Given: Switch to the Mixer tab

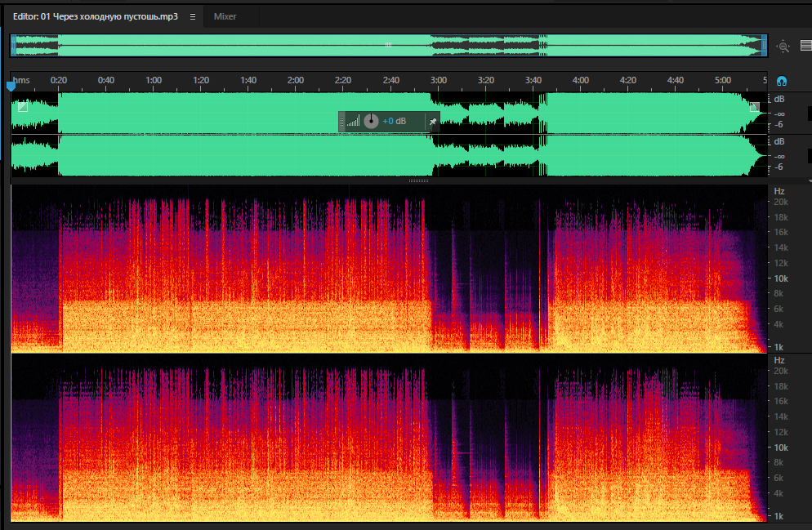Looking at the screenshot, I should coord(225,16).
